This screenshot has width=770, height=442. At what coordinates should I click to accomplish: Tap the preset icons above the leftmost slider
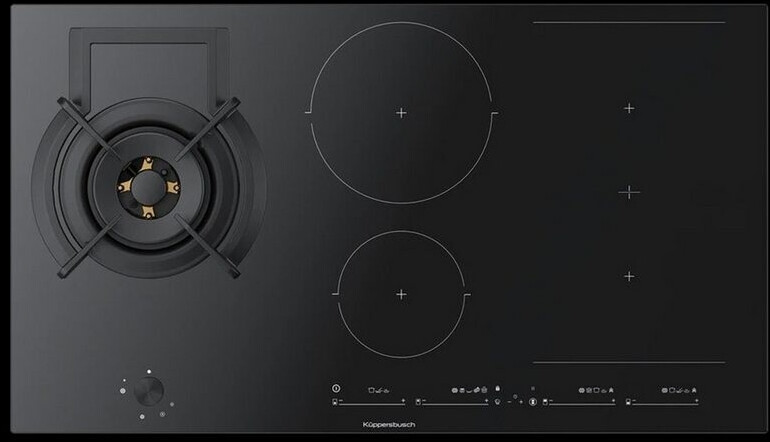[378, 389]
